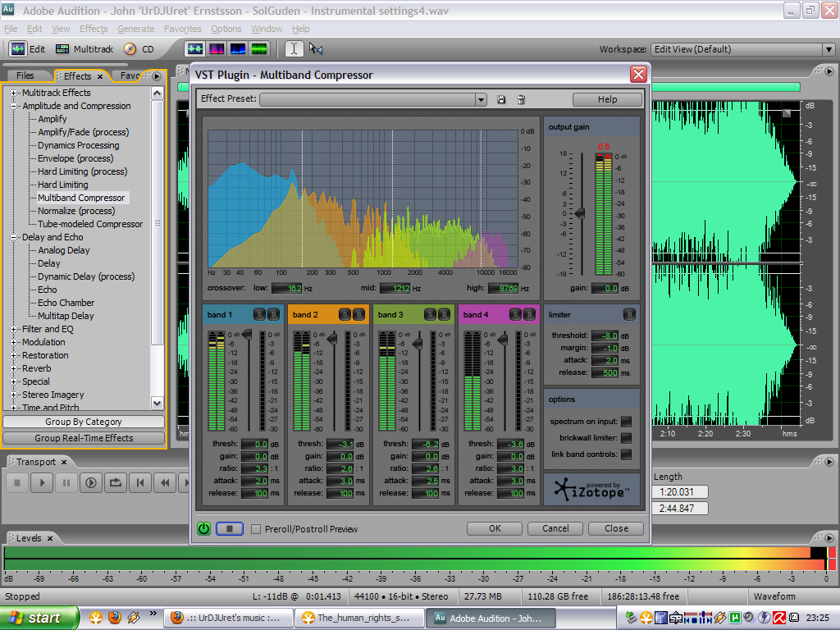The image size is (840, 630).
Task: Select the Time Selection cursor tool
Action: coord(294,49)
